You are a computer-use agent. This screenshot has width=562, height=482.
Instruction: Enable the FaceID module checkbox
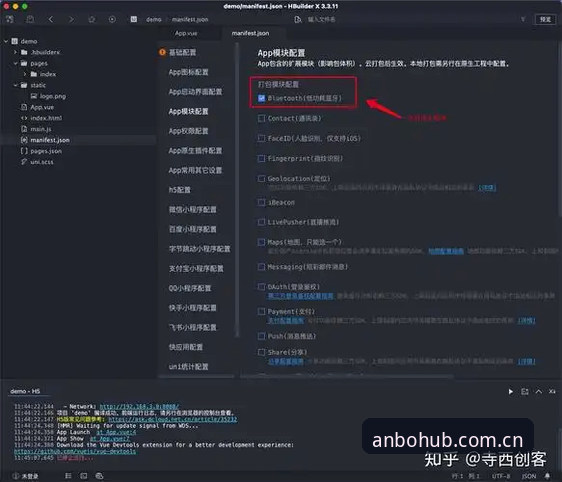click(261, 138)
